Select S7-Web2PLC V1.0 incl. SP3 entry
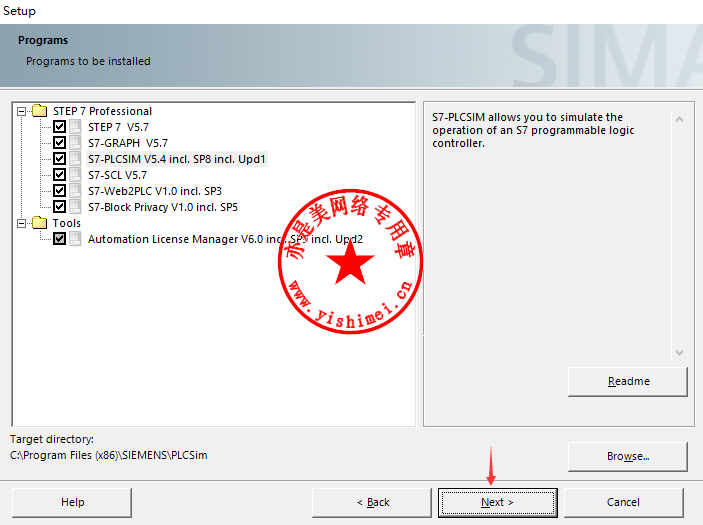Viewport: 703px width, 525px height. click(x=155, y=191)
